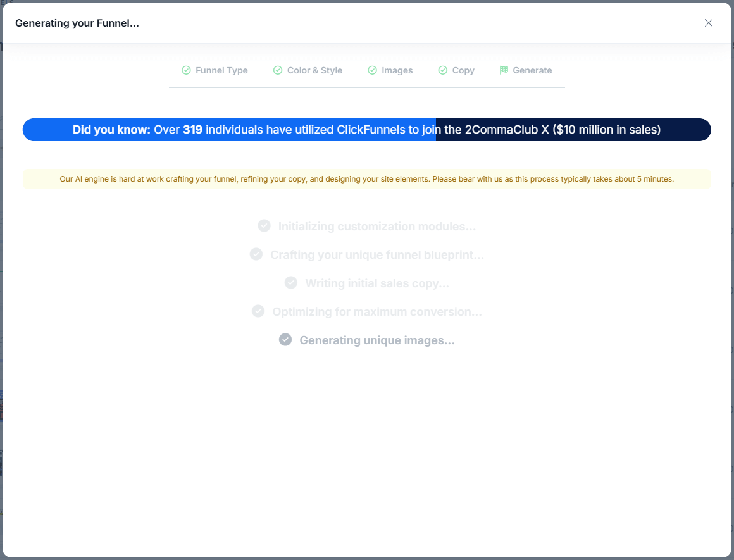Click check icon beside Crafting your unique funnel blueprint
This screenshot has height=560, width=734.
pos(256,254)
